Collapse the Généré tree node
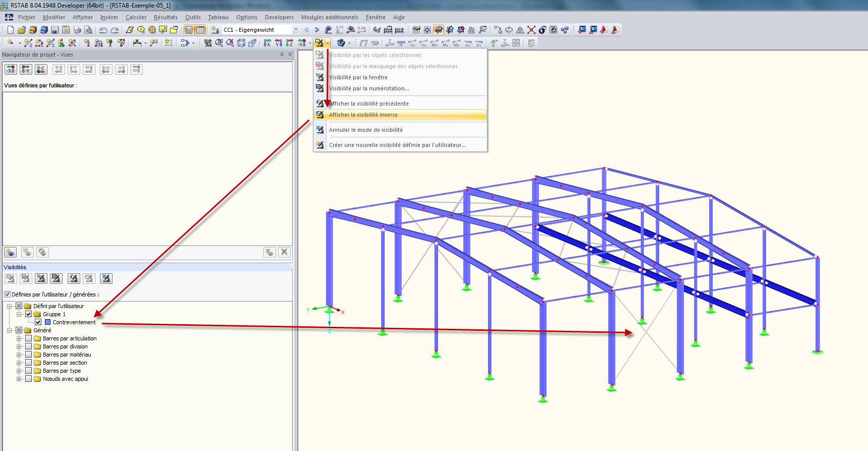The width and height of the screenshot is (868, 451). pos(10,330)
